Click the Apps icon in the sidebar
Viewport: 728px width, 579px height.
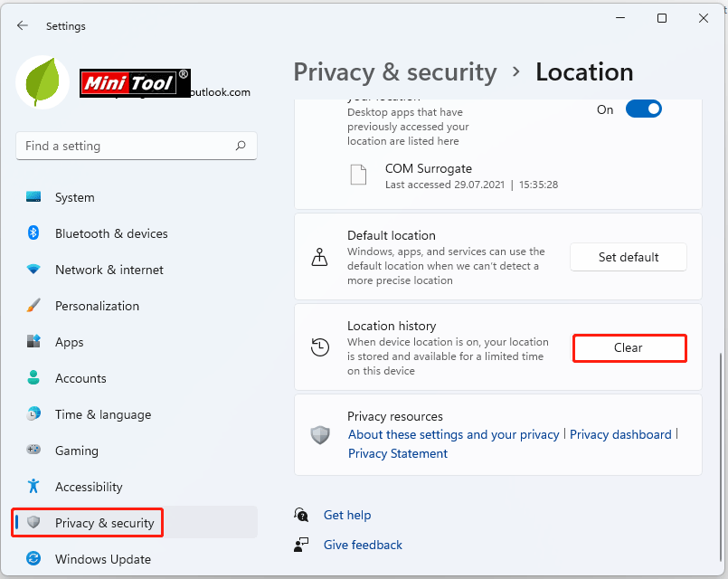pos(33,342)
